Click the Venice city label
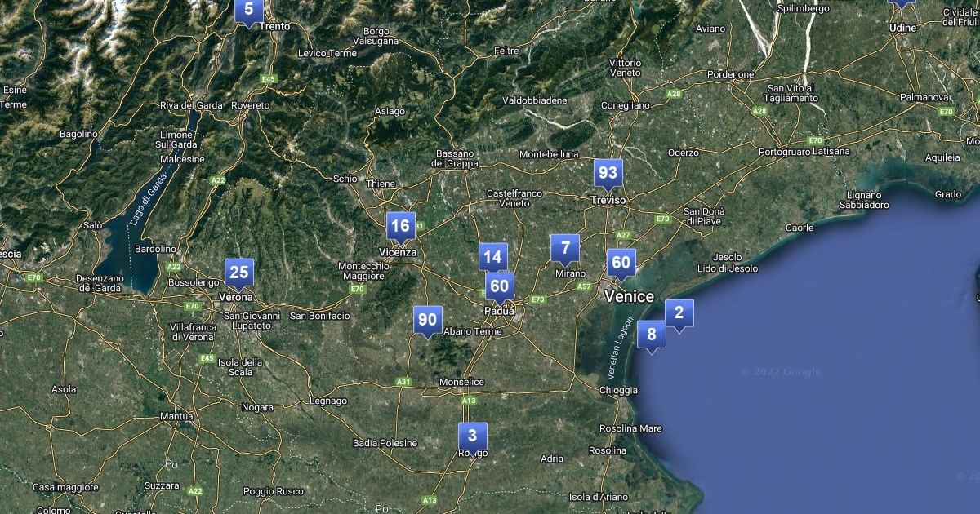Image resolution: width=980 pixels, height=514 pixels. point(629,296)
